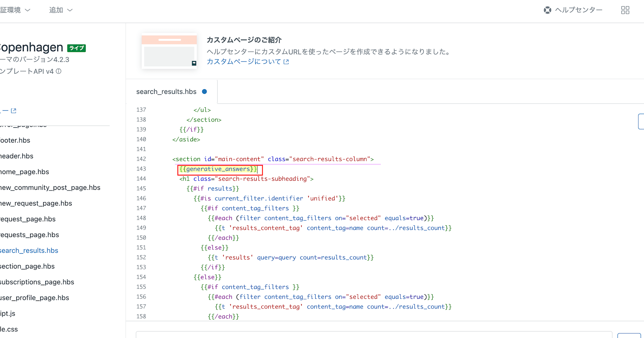The width and height of the screenshot is (644, 338).
Task: Select search_results.hbs in the sidebar
Action: point(29,250)
